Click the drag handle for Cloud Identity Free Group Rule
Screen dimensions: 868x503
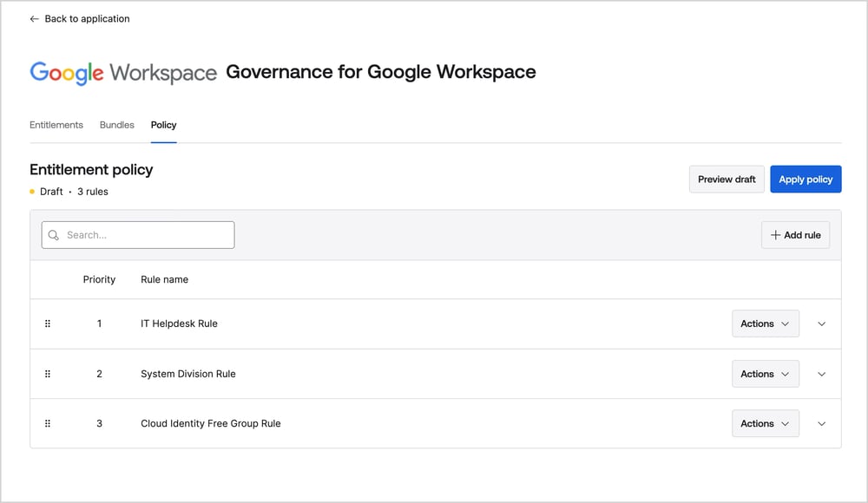click(48, 423)
